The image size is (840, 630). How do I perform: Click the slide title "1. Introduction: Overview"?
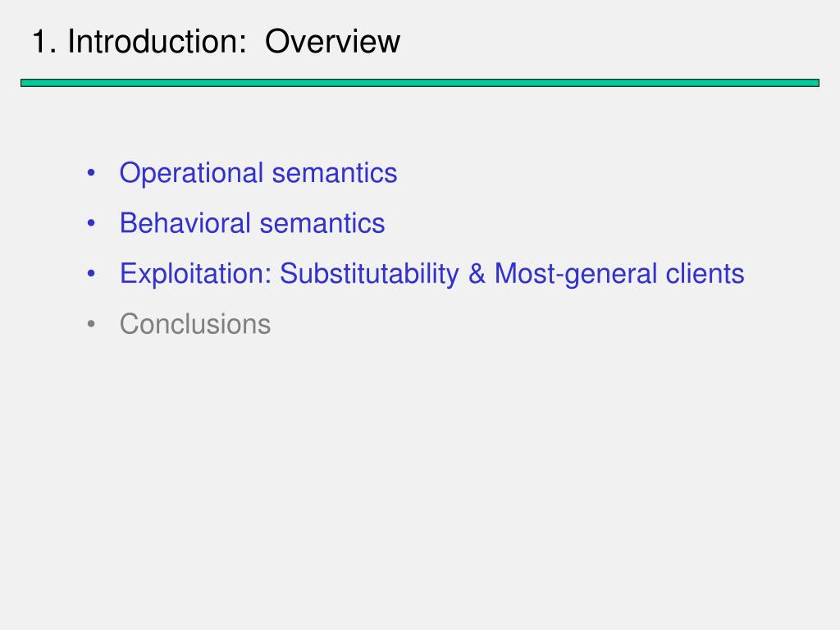[217, 41]
